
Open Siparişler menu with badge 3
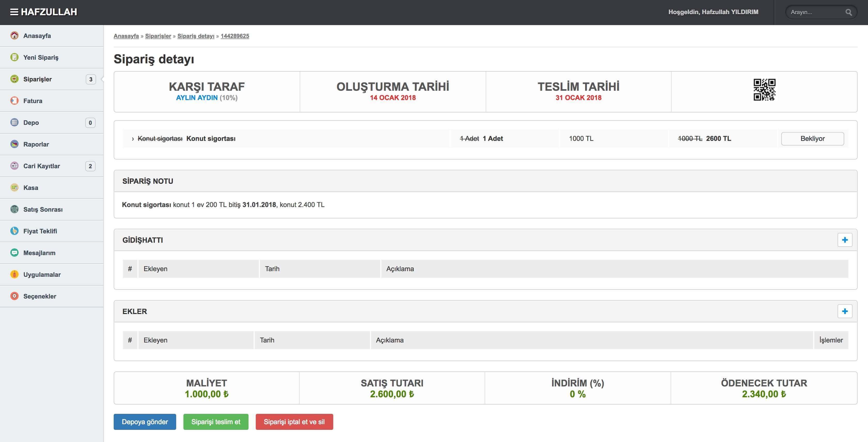point(37,79)
